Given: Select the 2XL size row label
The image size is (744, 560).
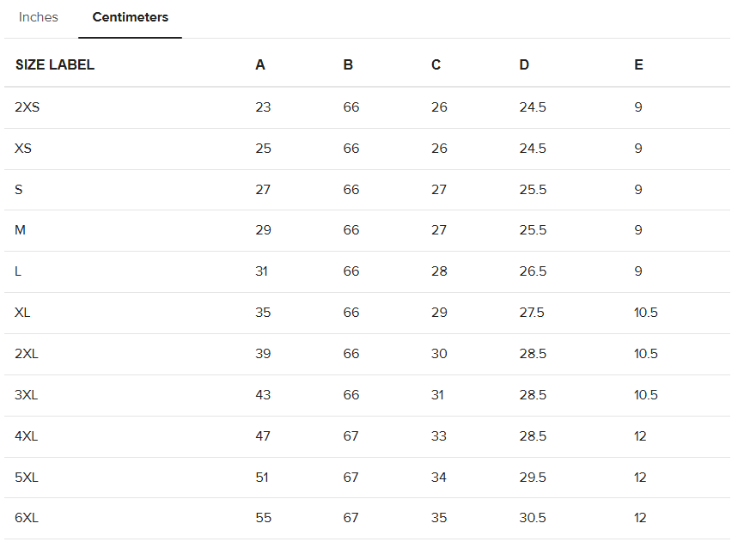Looking at the screenshot, I should [27, 354].
